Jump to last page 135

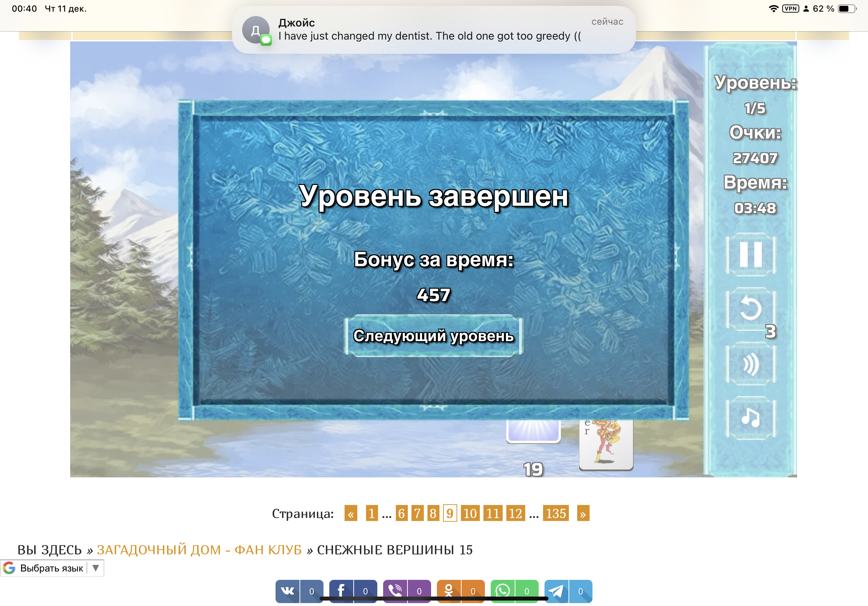[x=555, y=513]
